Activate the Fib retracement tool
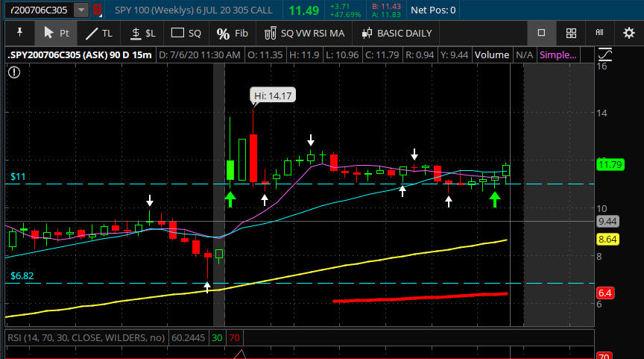 [x=232, y=33]
